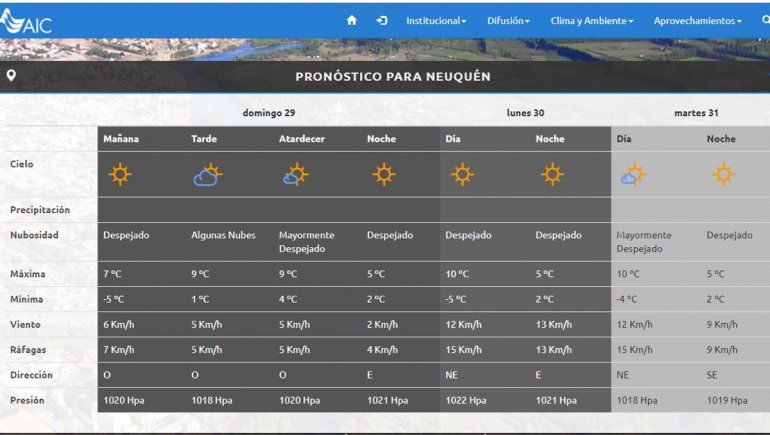The width and height of the screenshot is (770, 435).
Task: Click Tuesday Noche sun icon
Action: [723, 175]
